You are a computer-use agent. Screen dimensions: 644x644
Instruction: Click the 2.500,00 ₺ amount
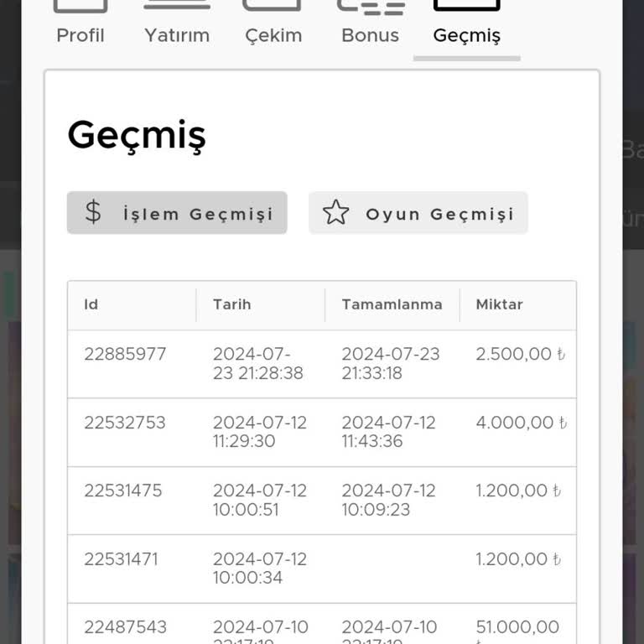(521, 354)
